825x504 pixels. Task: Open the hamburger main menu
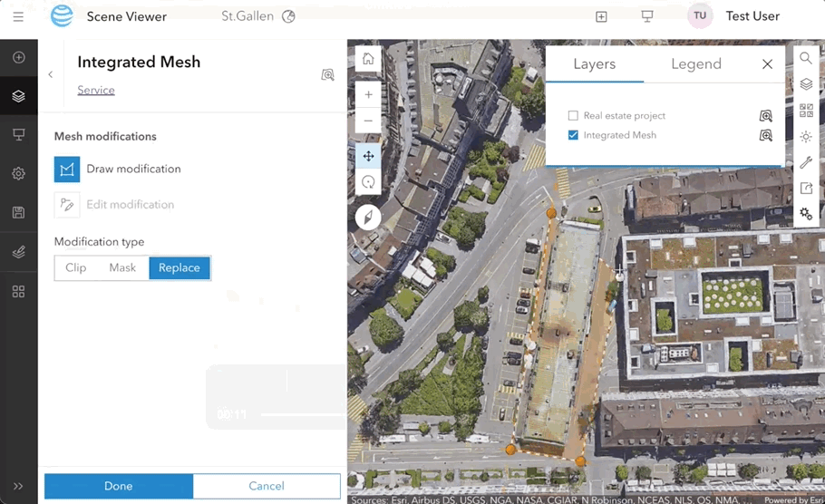click(18, 16)
